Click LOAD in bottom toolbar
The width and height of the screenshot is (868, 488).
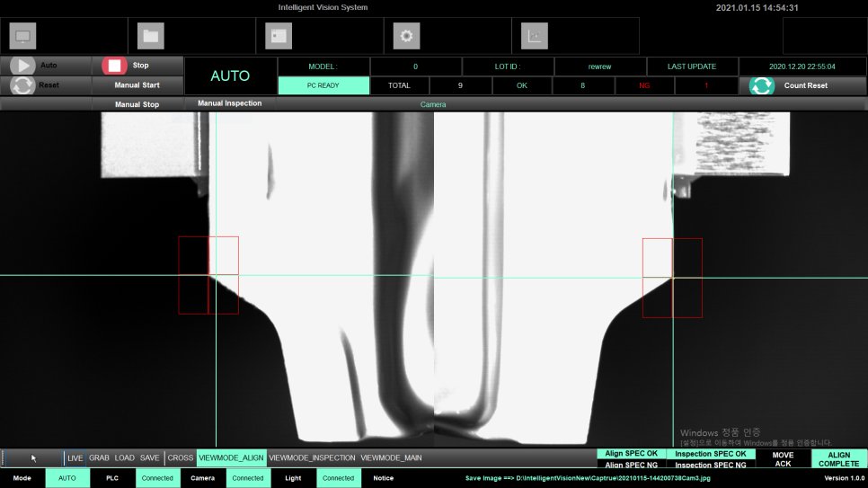pyautogui.click(x=125, y=458)
